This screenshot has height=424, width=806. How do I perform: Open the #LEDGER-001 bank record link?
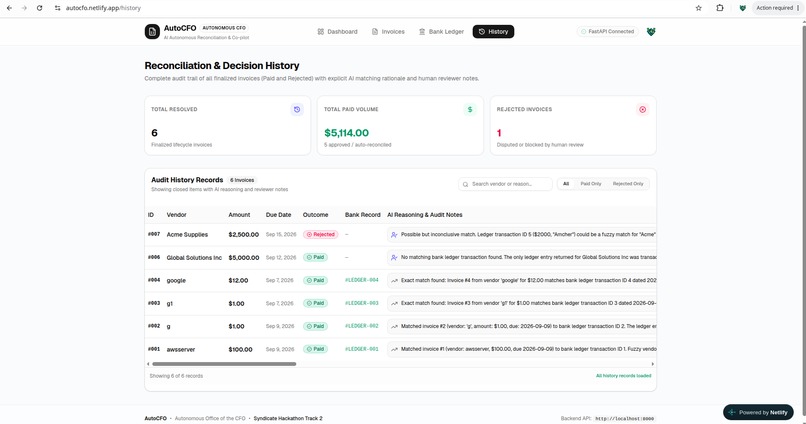point(361,349)
